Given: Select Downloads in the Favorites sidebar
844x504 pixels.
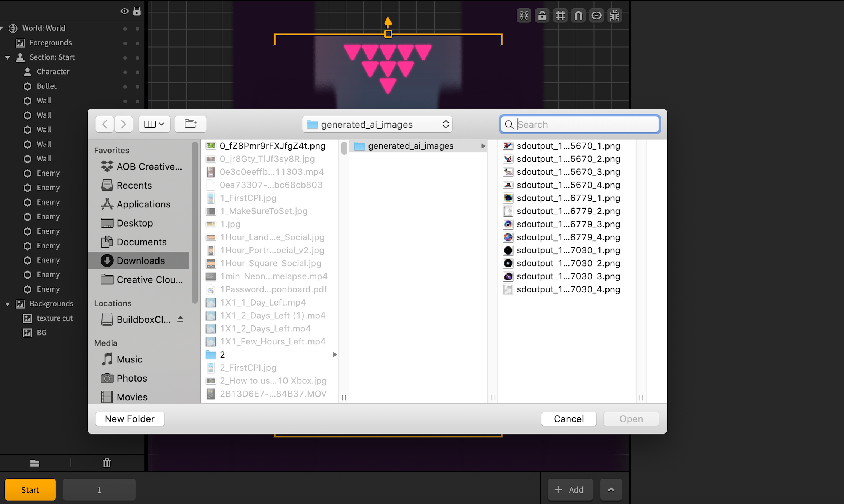Looking at the screenshot, I should pos(140,261).
